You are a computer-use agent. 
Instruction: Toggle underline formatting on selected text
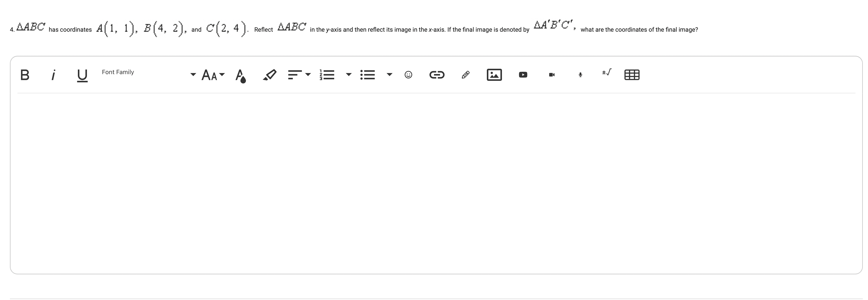(82, 74)
